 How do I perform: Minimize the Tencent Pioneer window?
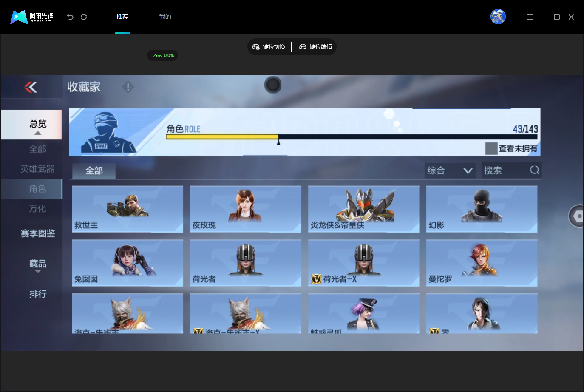543,17
